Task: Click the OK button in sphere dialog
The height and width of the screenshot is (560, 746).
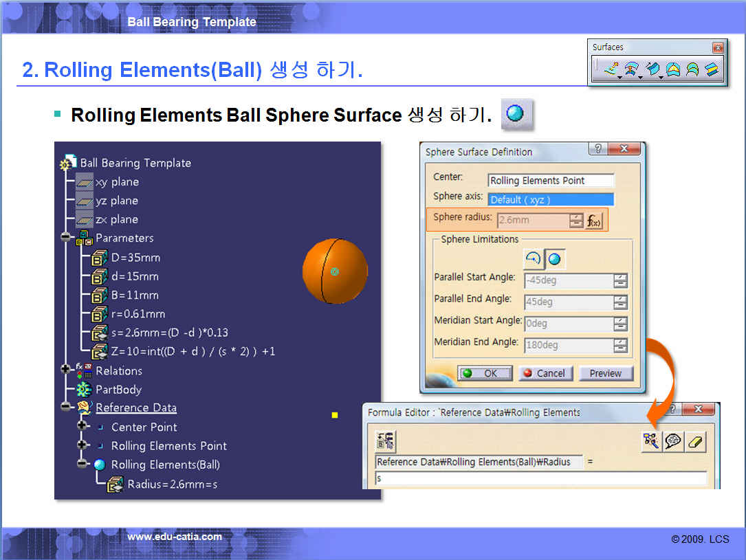Action: 485,373
